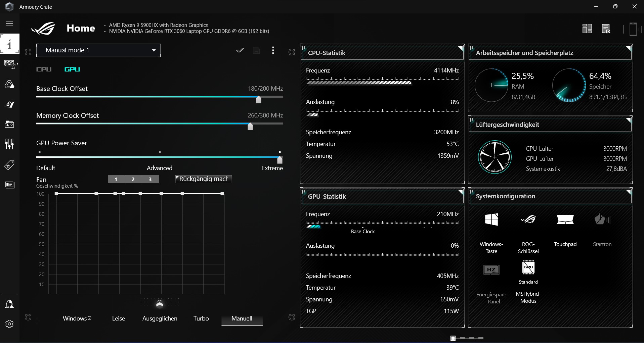Viewport: 644px width, 343px height.
Task: Open GameVisual from the sidebar
Action: (x=9, y=104)
